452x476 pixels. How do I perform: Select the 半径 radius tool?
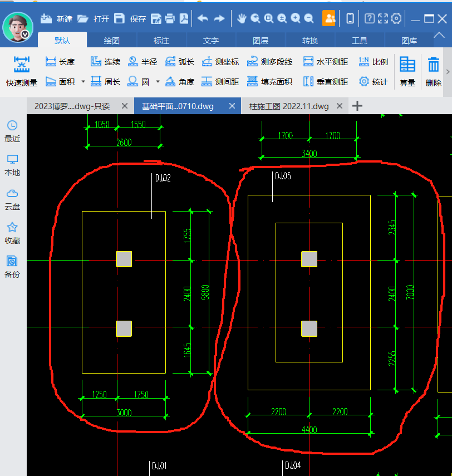[143, 62]
